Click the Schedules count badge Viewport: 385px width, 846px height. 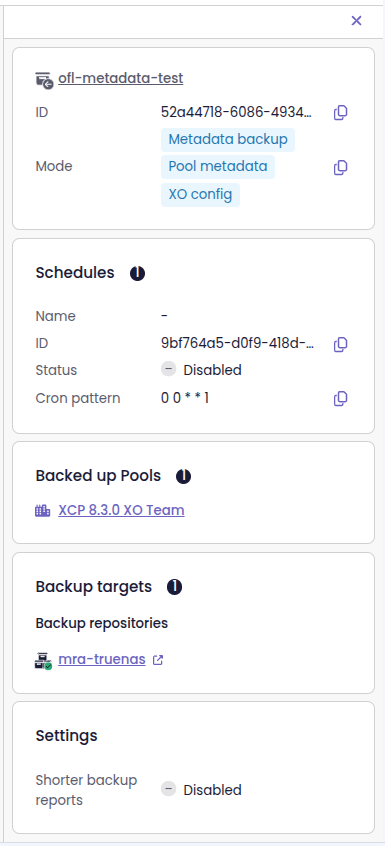[x=138, y=274]
